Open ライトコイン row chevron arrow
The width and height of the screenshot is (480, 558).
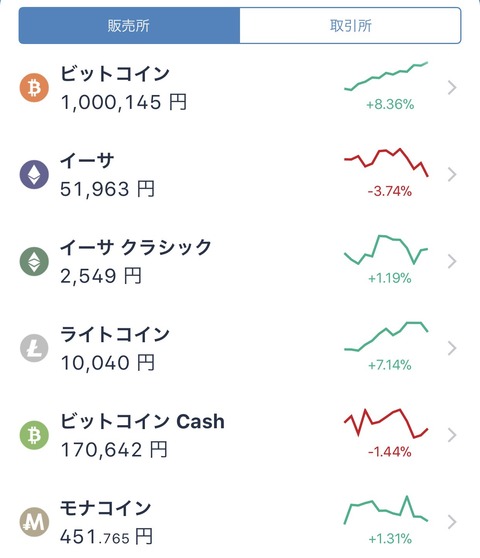click(452, 348)
